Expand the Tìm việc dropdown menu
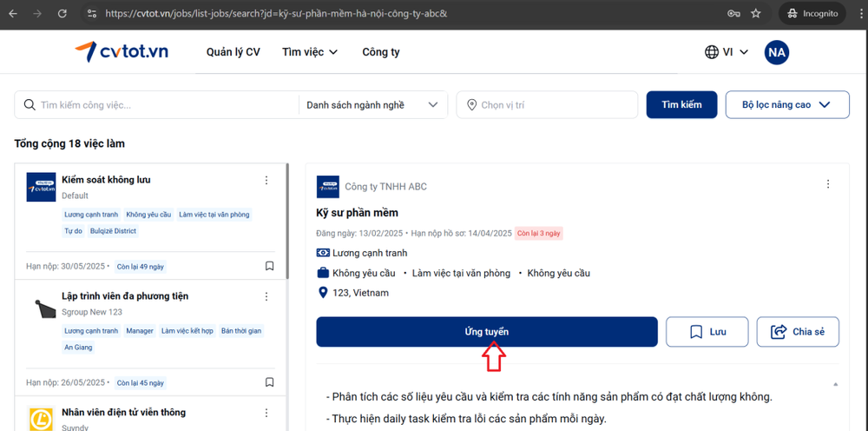The image size is (868, 431). 310,52
